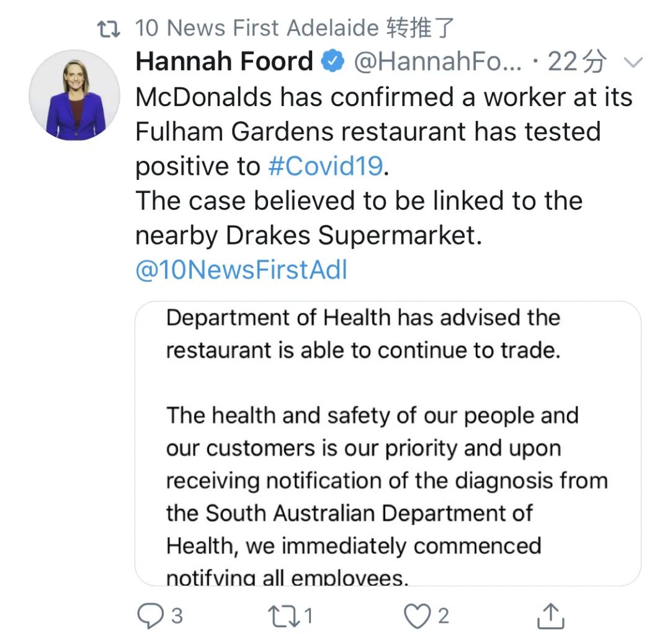
Task: Tap the Hannah Foord display name
Action: [224, 61]
